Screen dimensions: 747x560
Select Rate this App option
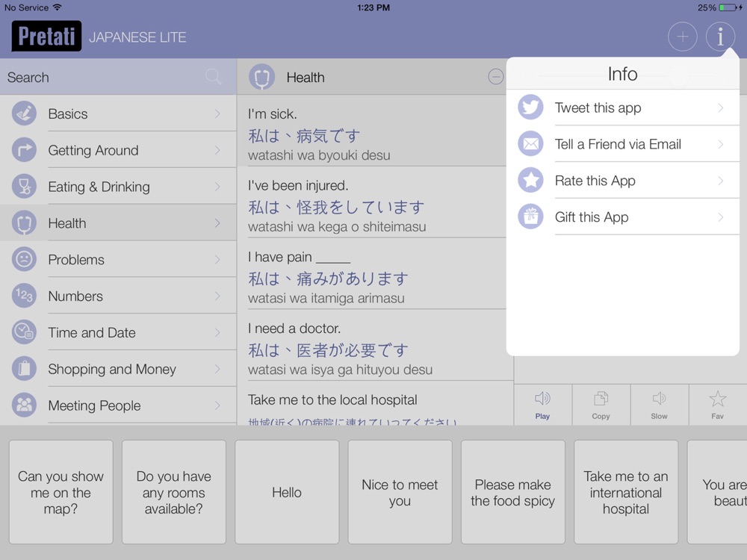pos(623,181)
